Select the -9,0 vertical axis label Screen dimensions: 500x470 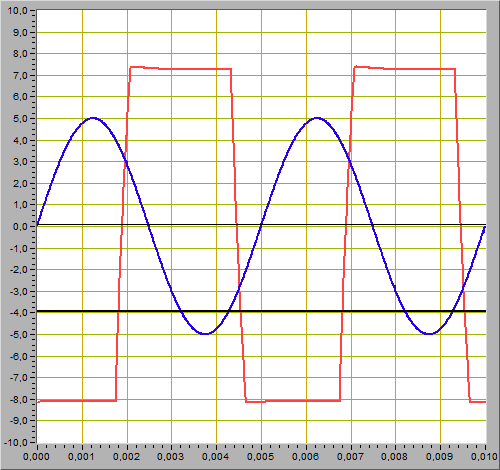(19, 421)
